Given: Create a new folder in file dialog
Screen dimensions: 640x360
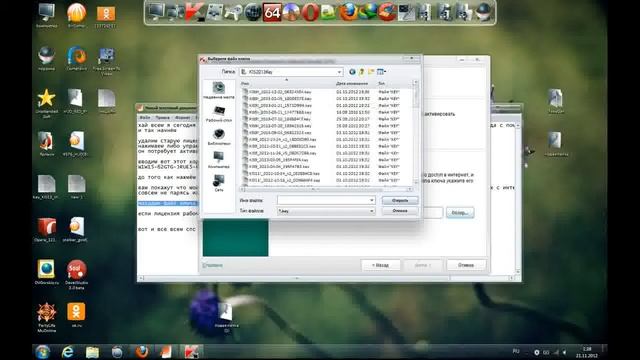Looking at the screenshot, I should (371, 72).
